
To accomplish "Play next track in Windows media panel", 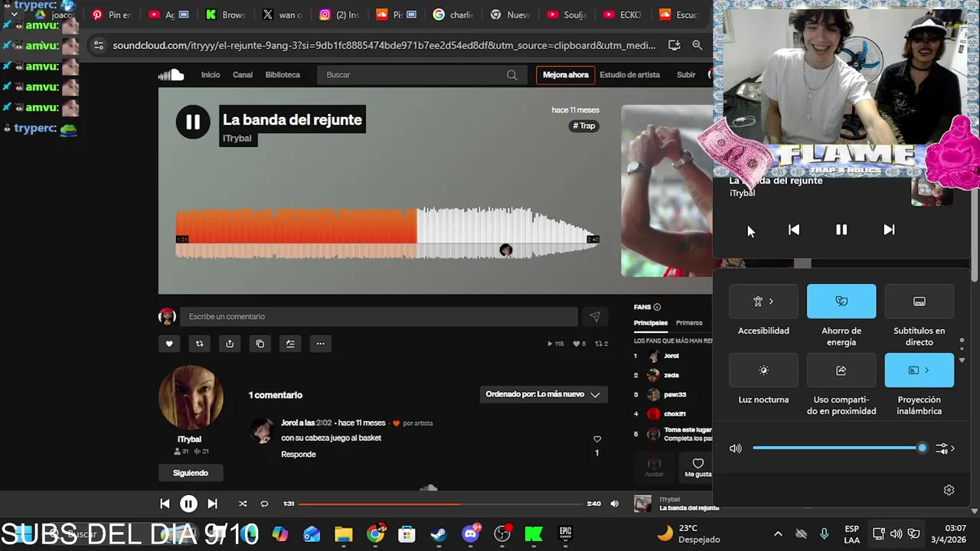I will (889, 230).
